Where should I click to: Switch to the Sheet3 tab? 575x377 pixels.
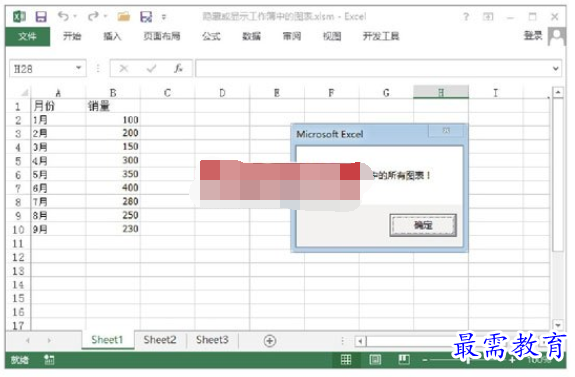[212, 340]
